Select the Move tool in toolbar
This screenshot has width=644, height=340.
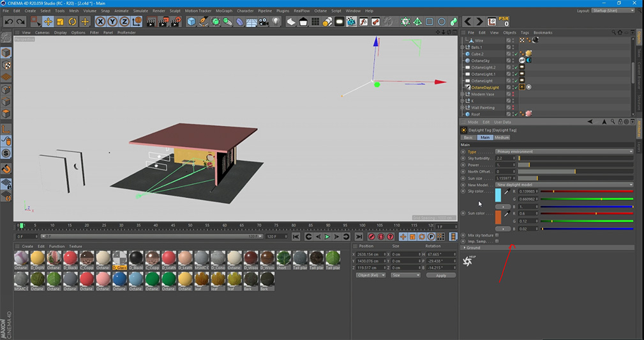tap(48, 22)
